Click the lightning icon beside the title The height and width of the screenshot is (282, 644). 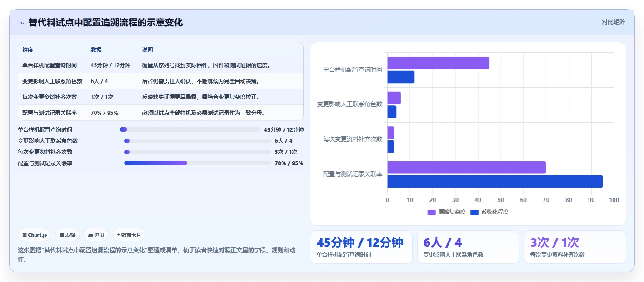click(x=21, y=23)
